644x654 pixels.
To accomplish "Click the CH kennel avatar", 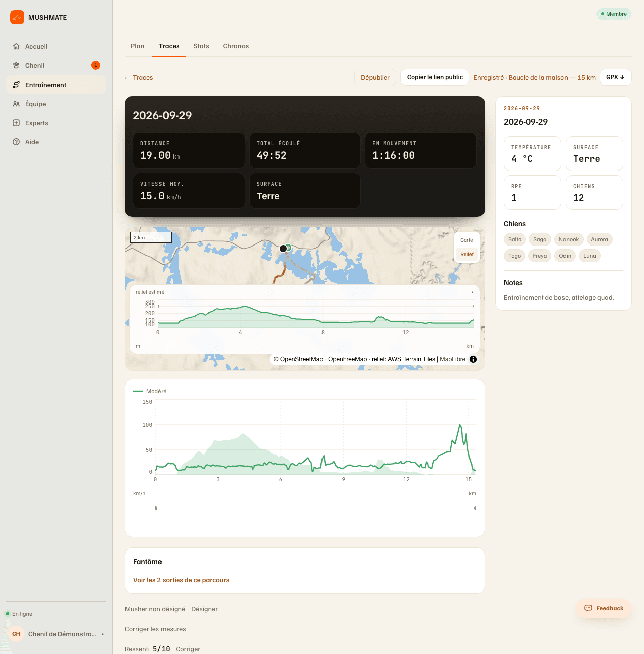I will pyautogui.click(x=16, y=634).
